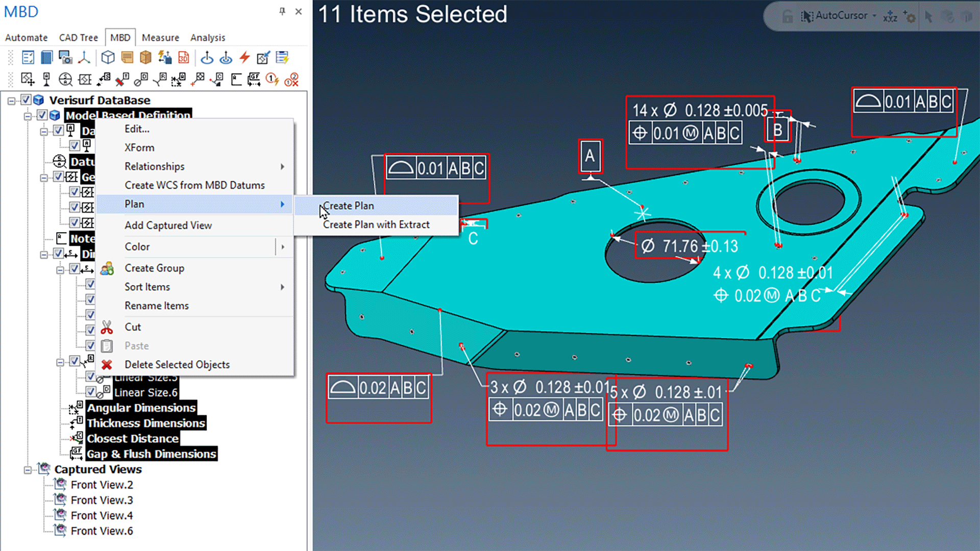980x551 pixels.
Task: Open the Sort Items submenu
Action: pos(194,287)
